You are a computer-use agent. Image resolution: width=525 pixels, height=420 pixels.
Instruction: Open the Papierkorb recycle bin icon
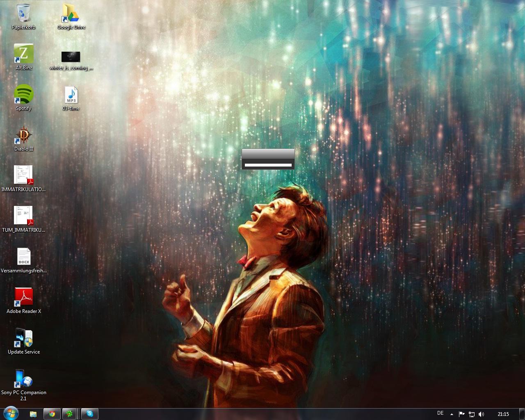pos(24,17)
